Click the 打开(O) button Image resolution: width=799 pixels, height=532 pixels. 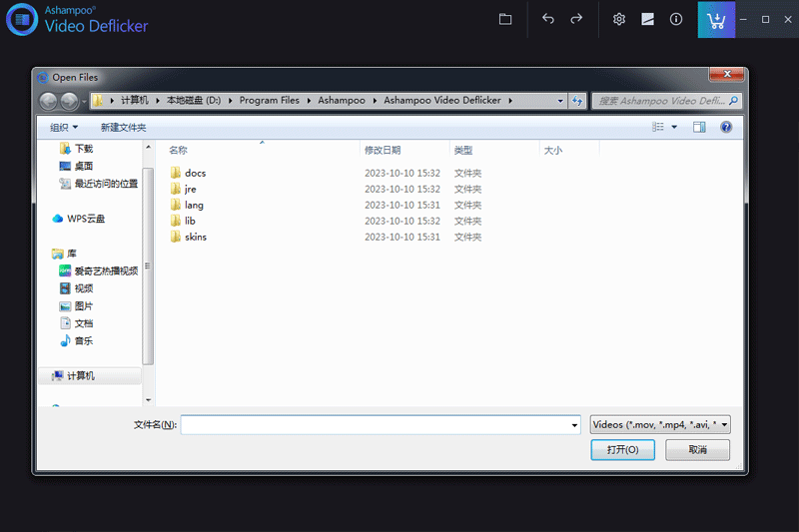(622, 450)
